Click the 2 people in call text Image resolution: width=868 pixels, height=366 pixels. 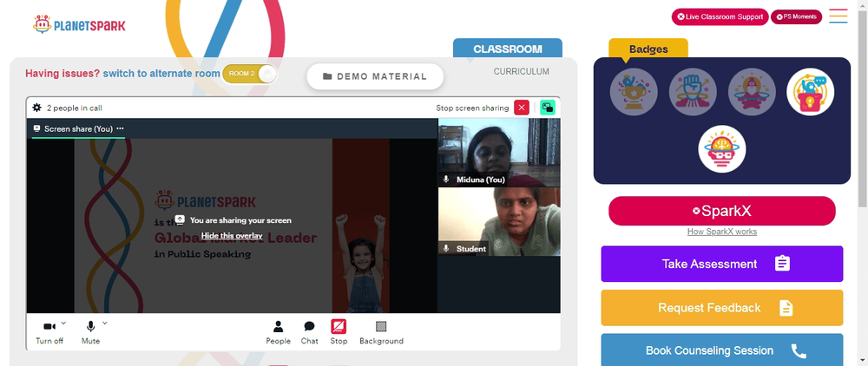point(74,108)
